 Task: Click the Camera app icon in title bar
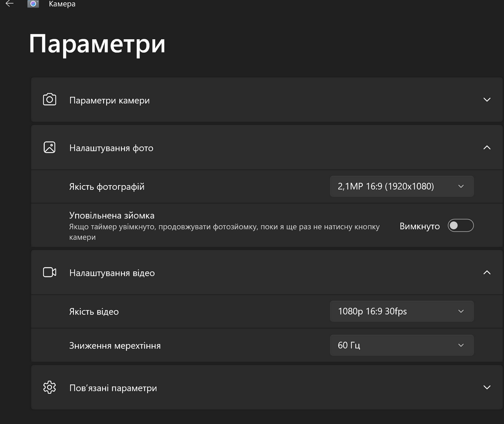(x=33, y=4)
